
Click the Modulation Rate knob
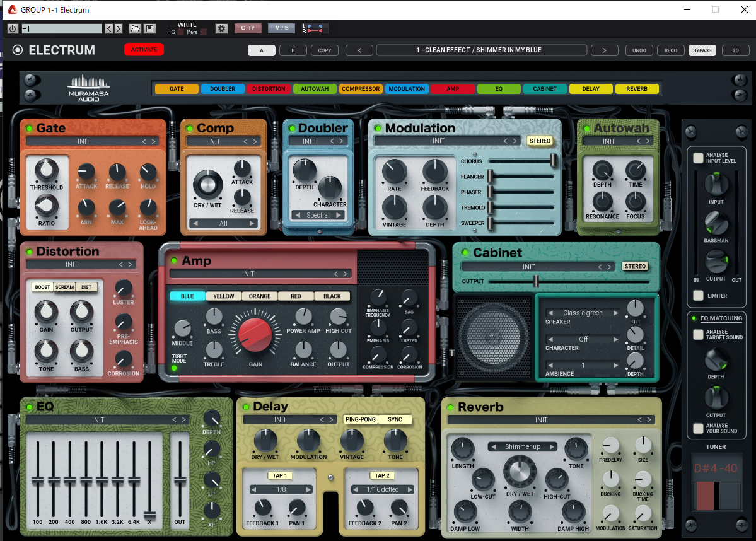coord(394,172)
